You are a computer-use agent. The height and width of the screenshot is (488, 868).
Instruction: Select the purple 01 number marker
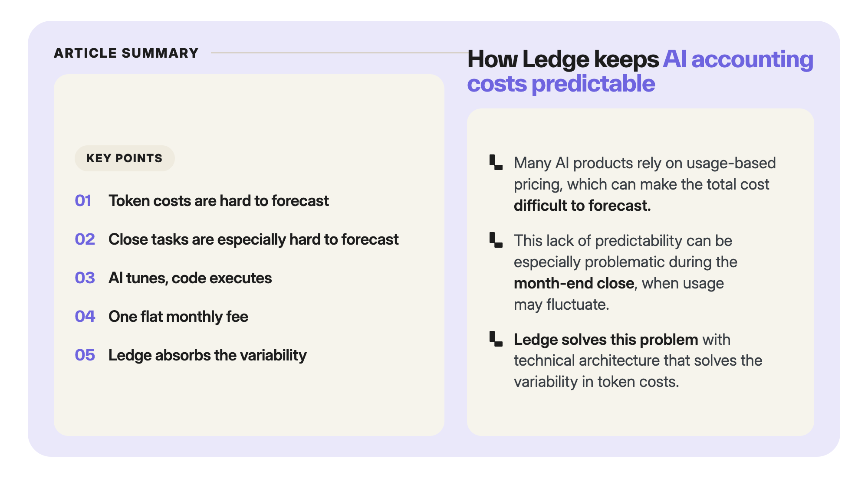tap(83, 201)
